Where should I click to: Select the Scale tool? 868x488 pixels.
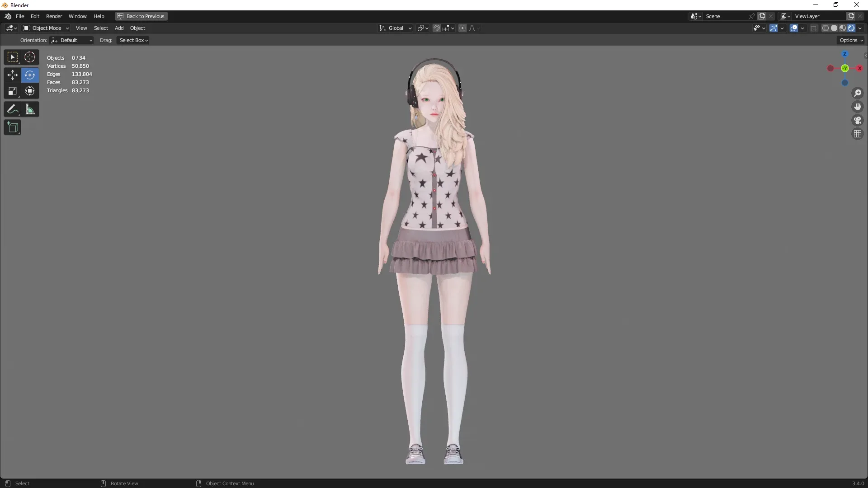coord(12,91)
